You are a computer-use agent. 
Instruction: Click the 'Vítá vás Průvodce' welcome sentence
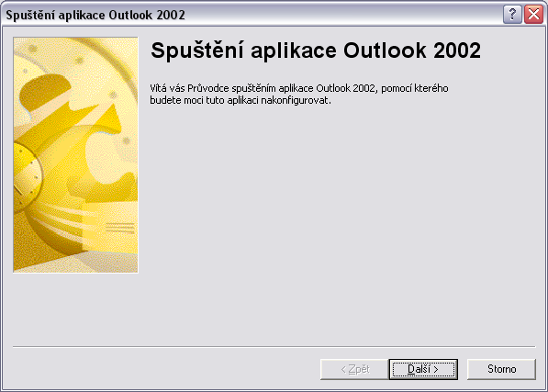[x=299, y=88]
